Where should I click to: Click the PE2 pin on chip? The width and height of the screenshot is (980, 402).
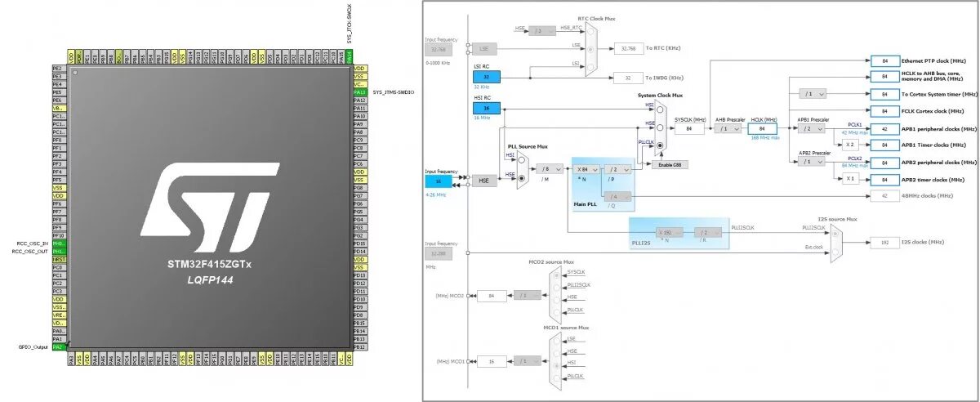tap(58, 69)
